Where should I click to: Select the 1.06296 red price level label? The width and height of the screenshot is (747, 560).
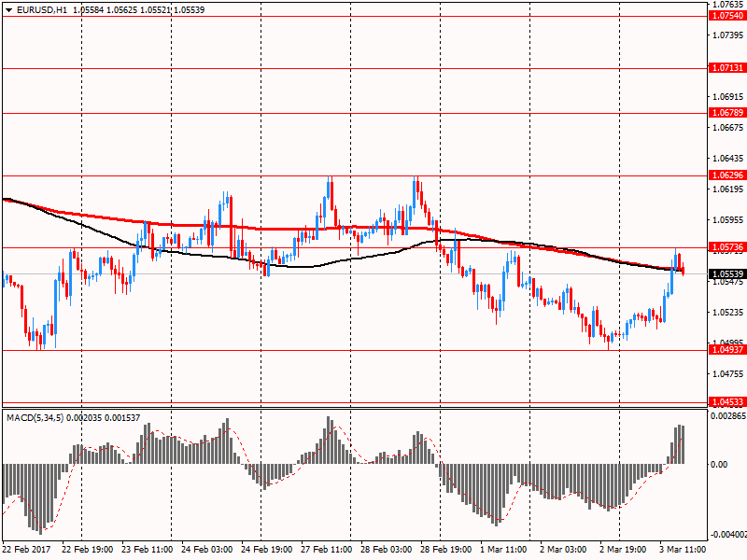727,175
